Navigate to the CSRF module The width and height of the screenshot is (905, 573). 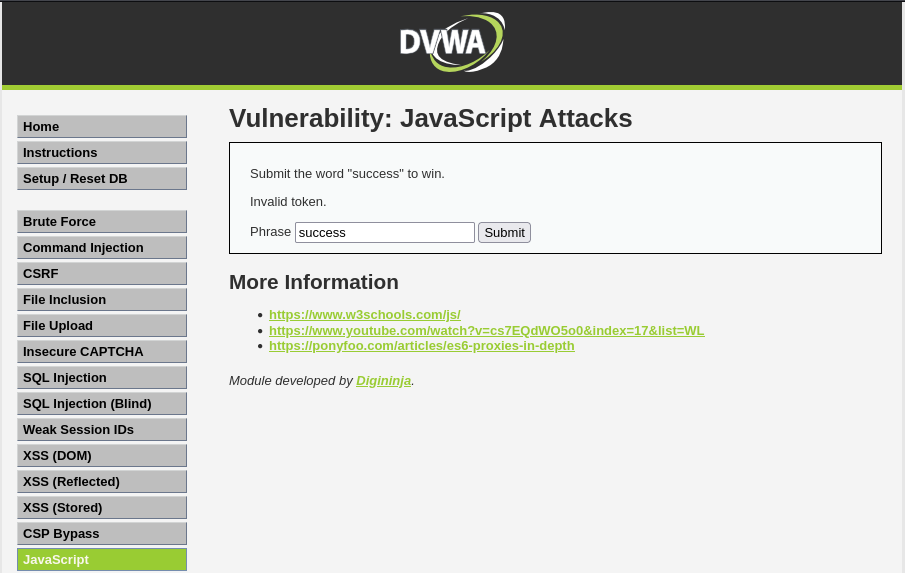pos(101,274)
